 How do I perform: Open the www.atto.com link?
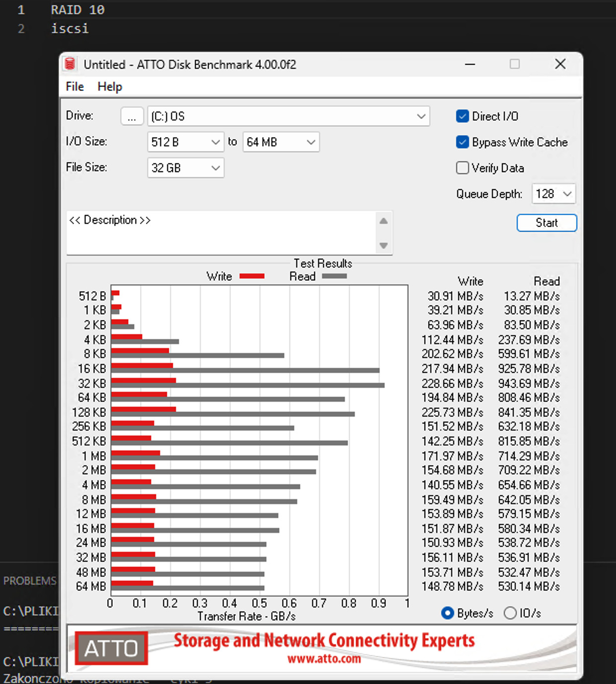click(324, 659)
